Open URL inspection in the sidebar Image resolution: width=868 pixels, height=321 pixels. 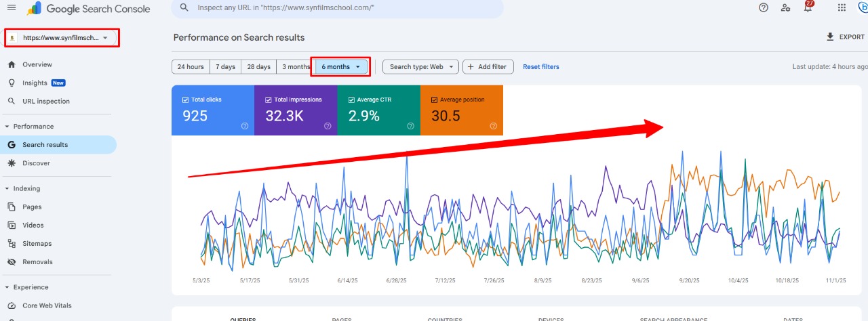(x=45, y=102)
